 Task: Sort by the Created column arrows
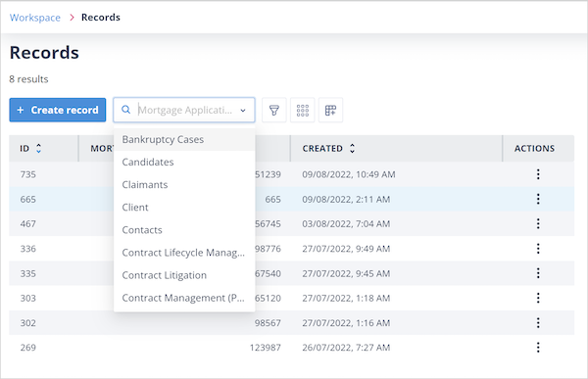352,149
